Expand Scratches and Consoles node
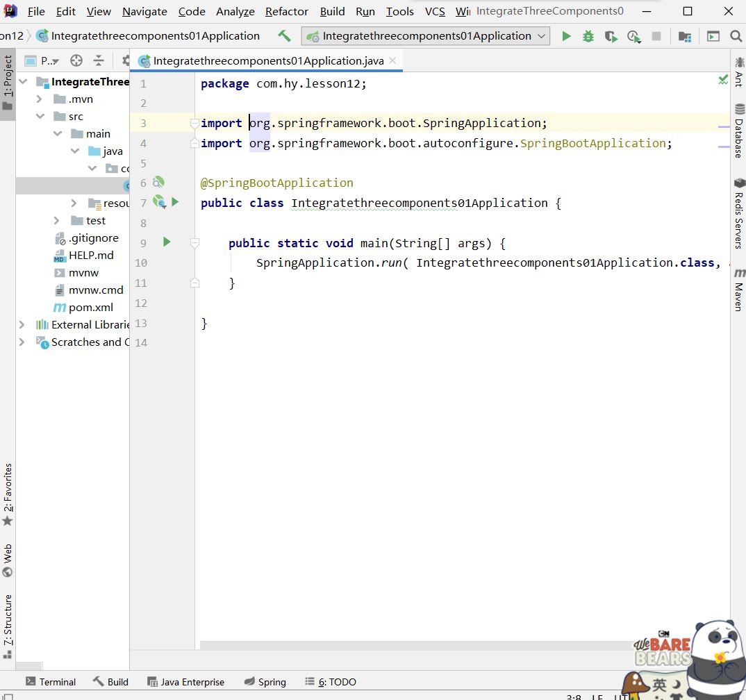 pos(22,342)
